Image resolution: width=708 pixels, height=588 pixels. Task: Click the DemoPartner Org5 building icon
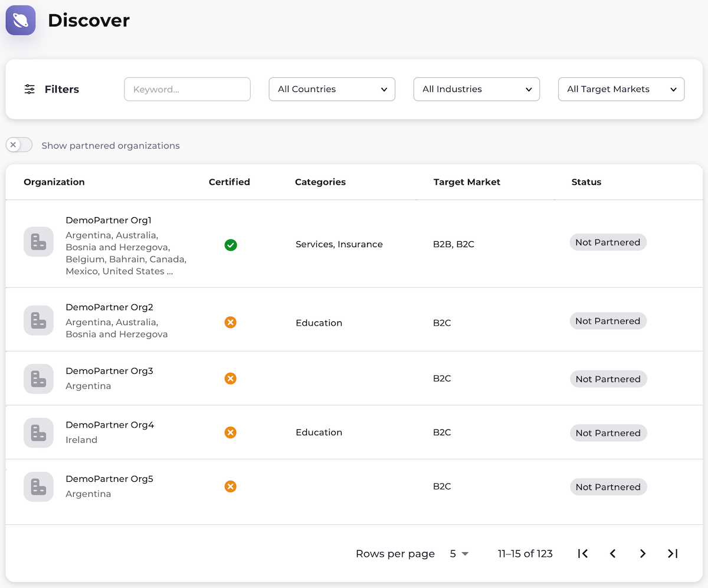tap(38, 487)
